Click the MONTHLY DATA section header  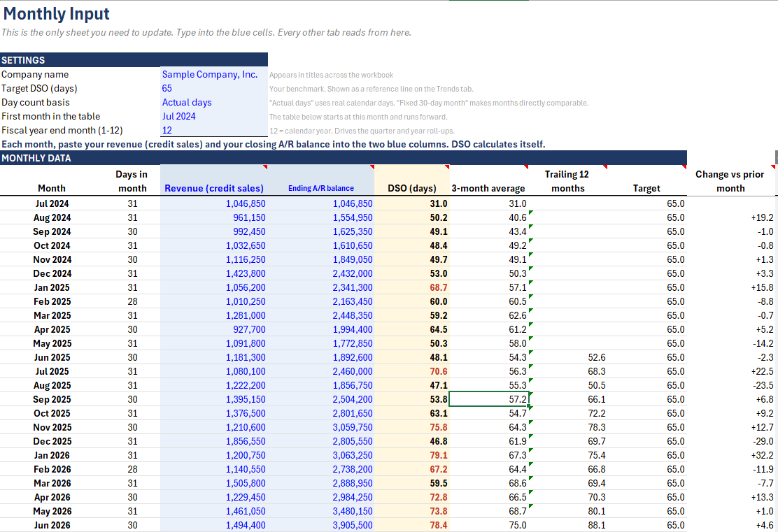(x=344, y=158)
